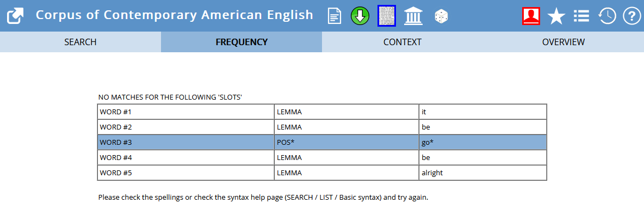
Task: Click the external link arrow icon
Action: pos(16,16)
